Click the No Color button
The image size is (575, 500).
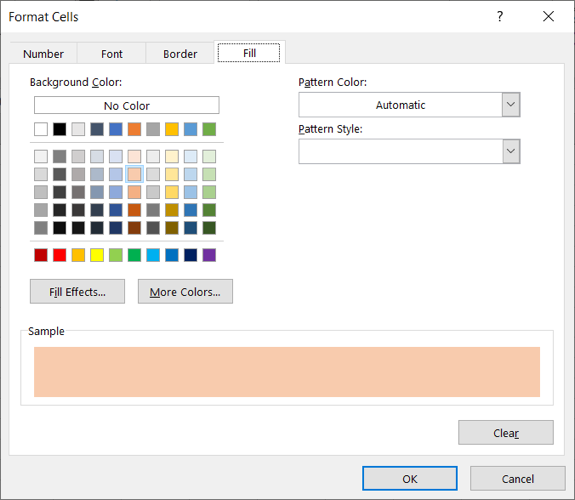click(x=127, y=106)
